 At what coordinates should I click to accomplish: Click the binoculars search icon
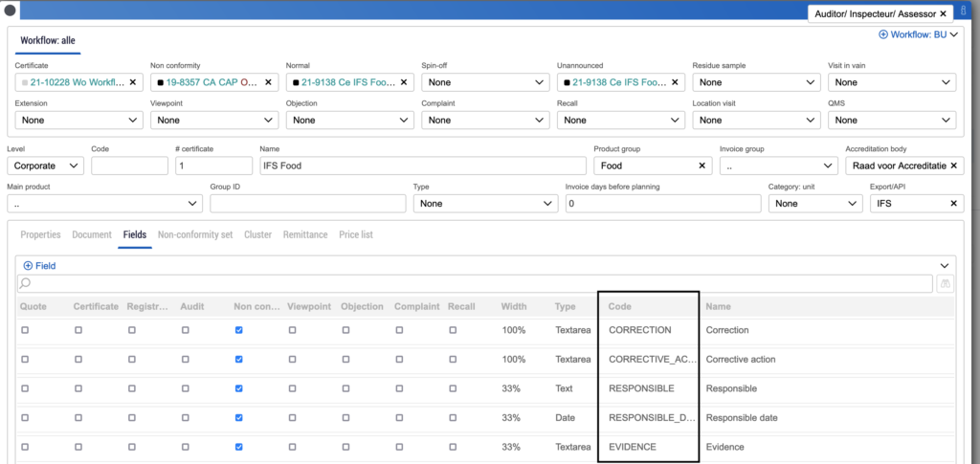tap(946, 284)
